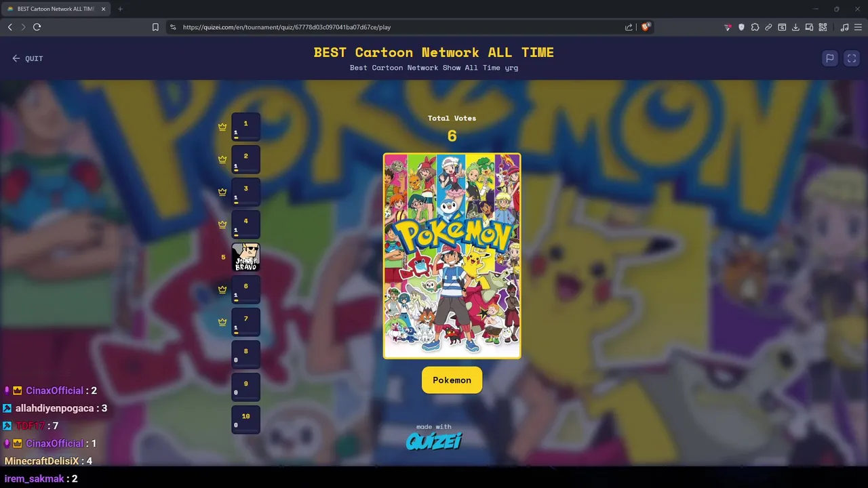
Task: Click CinaxOfficial chat message voting 1
Action: (x=51, y=443)
